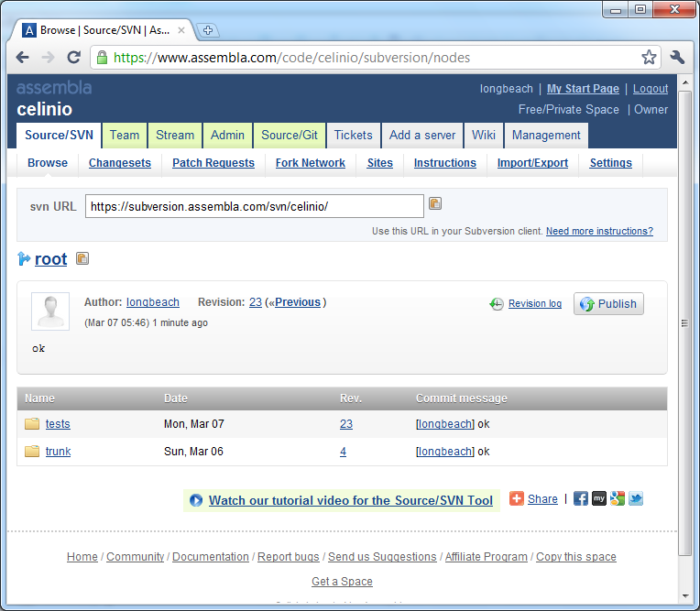Click the copy icon next to root
700x611 pixels.
tap(82, 259)
